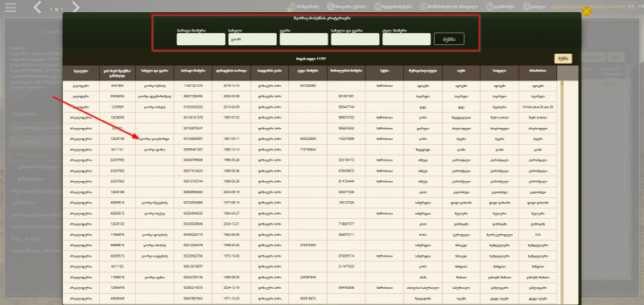The width and height of the screenshot is (644, 305).
Task: Click the date cell 1964-04-27
Action: [231, 214]
